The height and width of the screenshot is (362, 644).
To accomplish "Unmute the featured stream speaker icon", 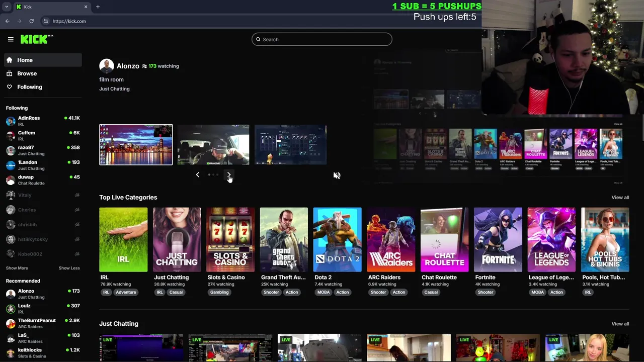I will pyautogui.click(x=337, y=175).
